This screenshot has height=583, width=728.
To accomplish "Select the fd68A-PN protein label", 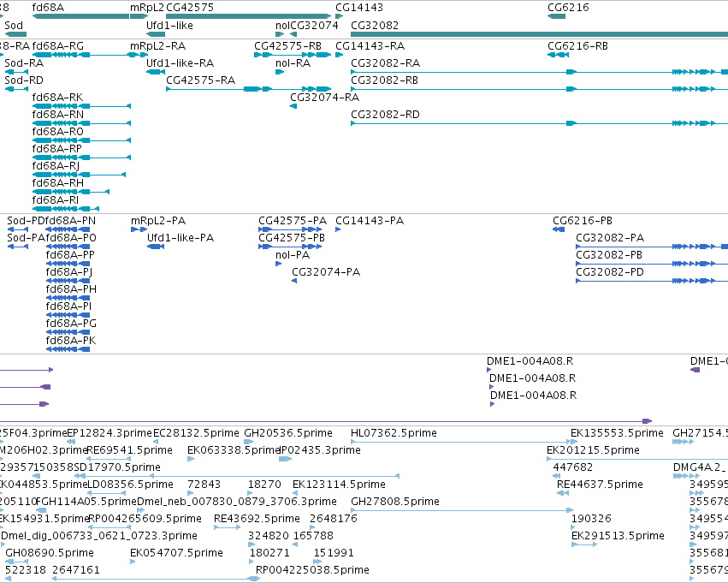I will [x=71, y=221].
